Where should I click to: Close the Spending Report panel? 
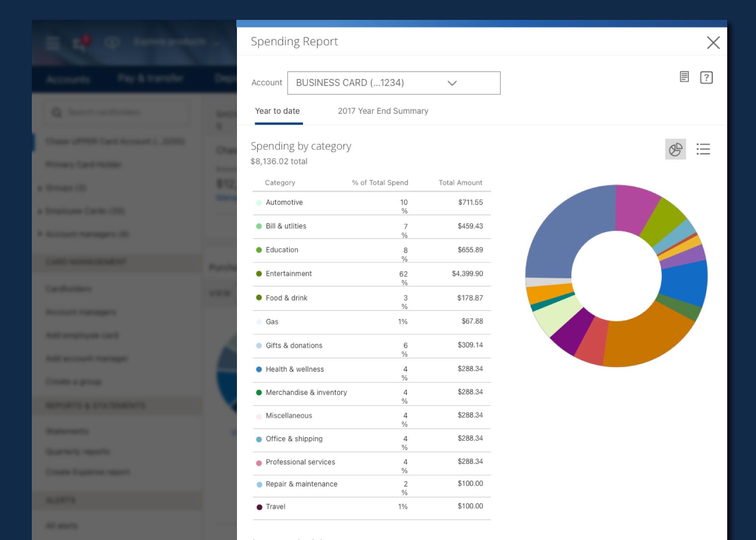point(713,43)
